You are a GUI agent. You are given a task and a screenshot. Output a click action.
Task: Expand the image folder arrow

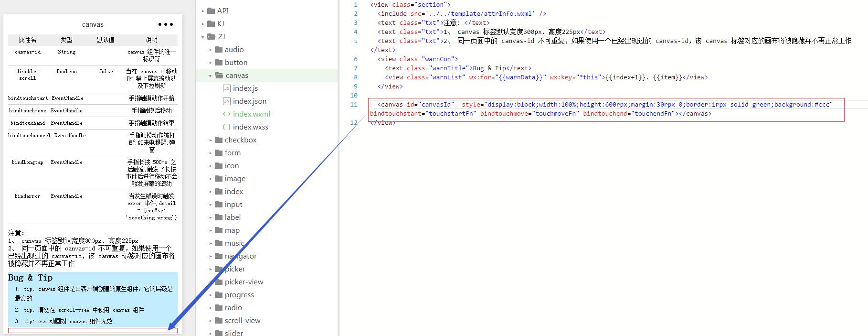point(211,178)
